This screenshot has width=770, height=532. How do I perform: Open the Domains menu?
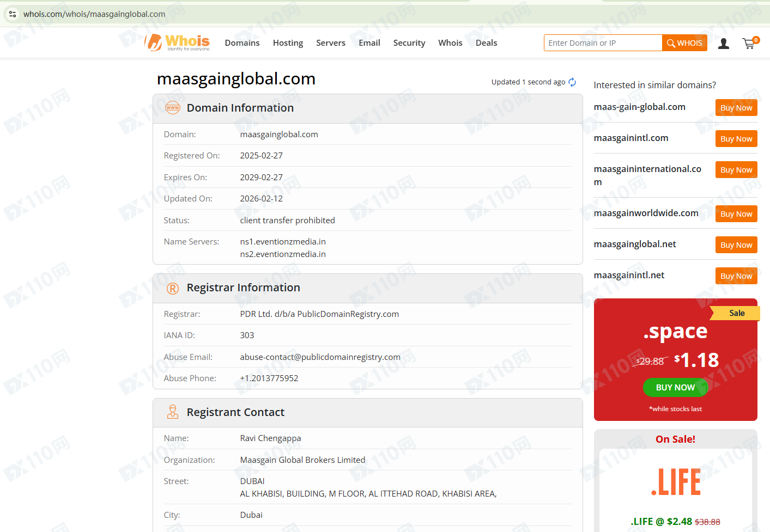242,43
